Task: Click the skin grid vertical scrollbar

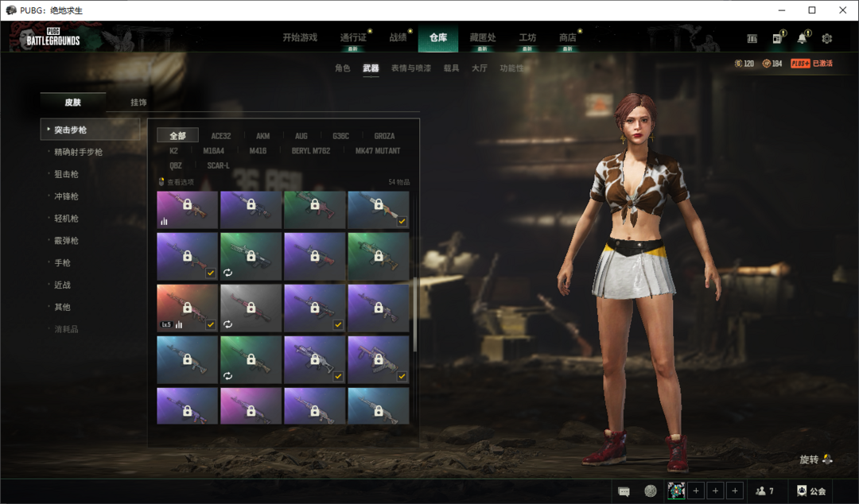Action: (x=415, y=315)
